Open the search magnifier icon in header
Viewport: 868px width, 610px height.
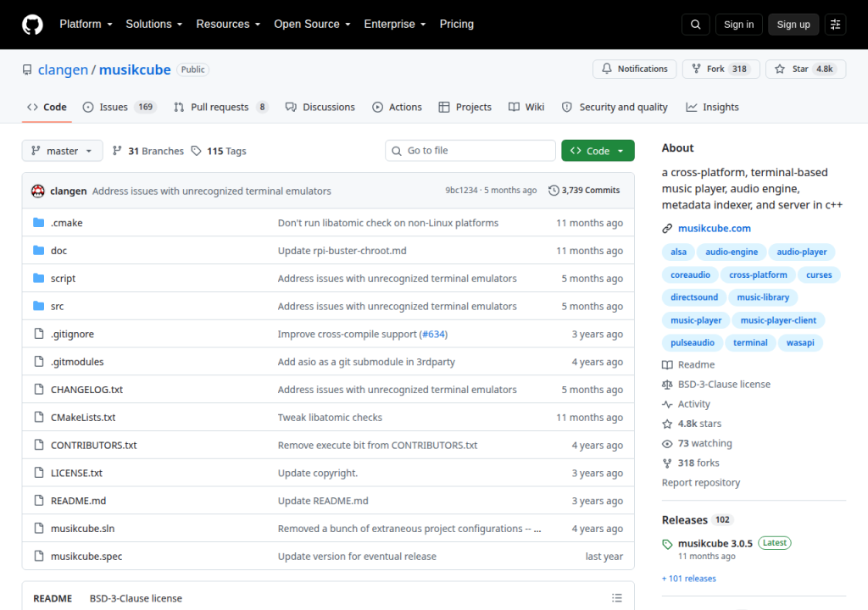coord(696,25)
